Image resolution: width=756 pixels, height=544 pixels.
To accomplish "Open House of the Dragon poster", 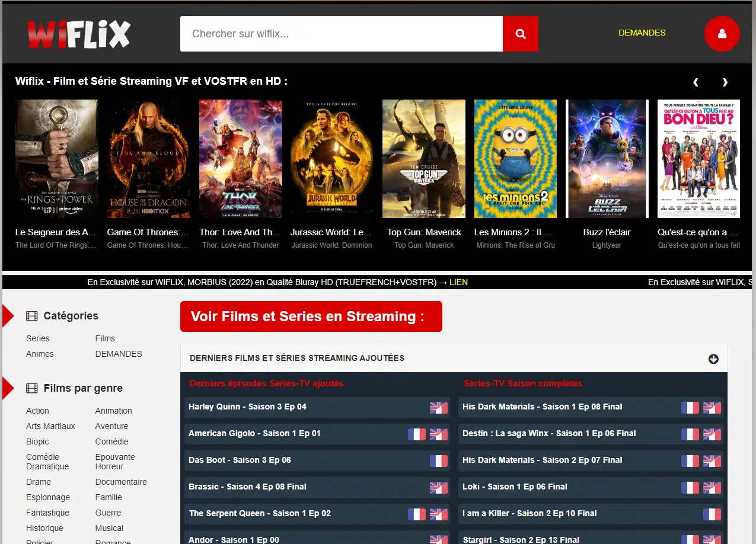I will click(148, 159).
